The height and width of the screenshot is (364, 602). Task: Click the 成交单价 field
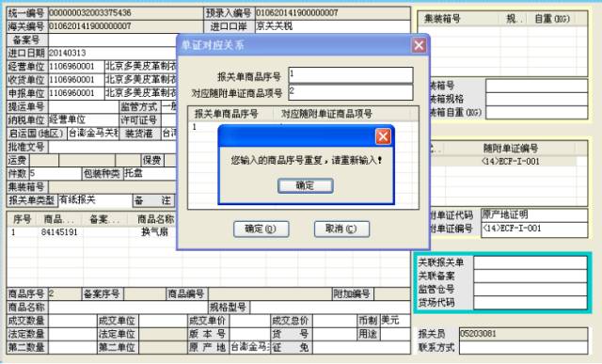pos(249,321)
